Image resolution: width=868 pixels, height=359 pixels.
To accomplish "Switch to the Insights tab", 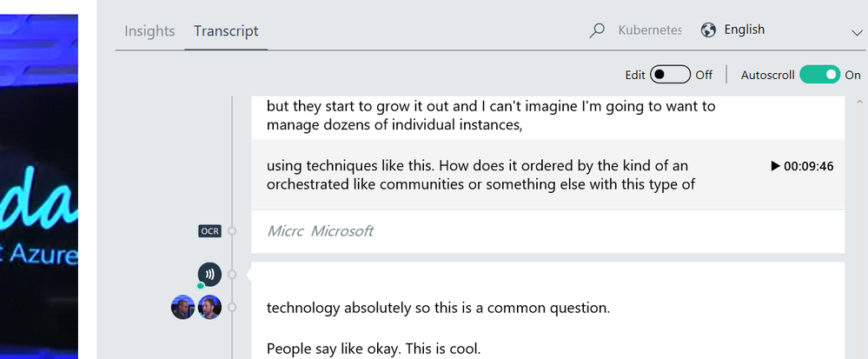I will coord(149,31).
